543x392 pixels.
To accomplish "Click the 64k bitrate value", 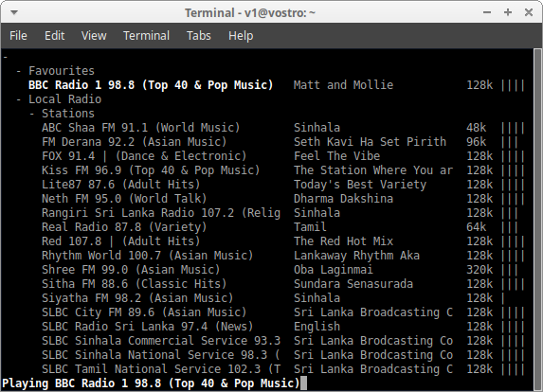I will (476, 227).
